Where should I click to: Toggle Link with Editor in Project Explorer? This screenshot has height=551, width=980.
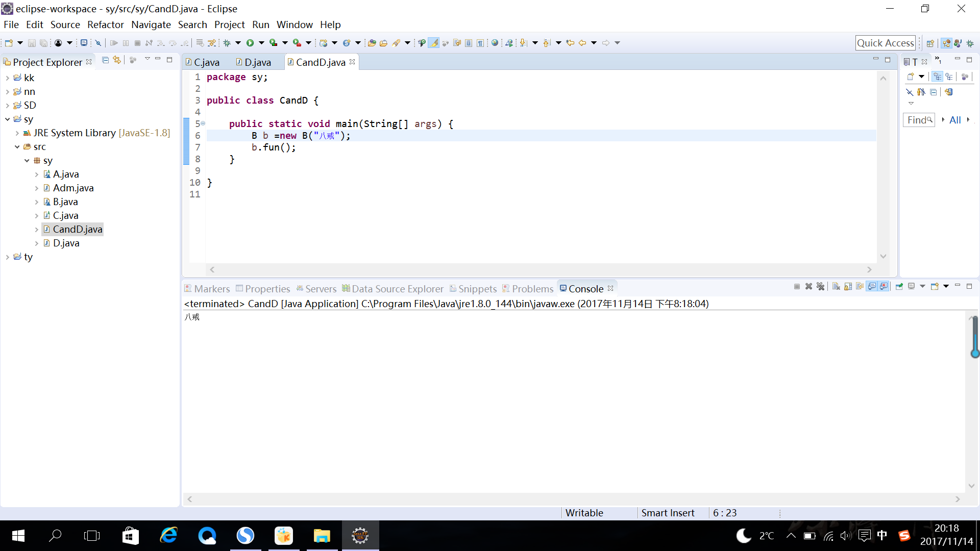tap(117, 60)
